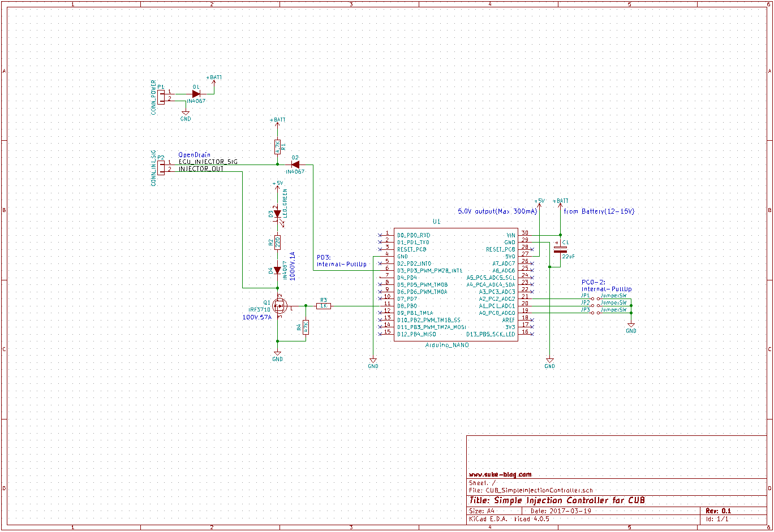Select capacitor C1 symbol
Viewport: 774px width, 532px height.
561,250
